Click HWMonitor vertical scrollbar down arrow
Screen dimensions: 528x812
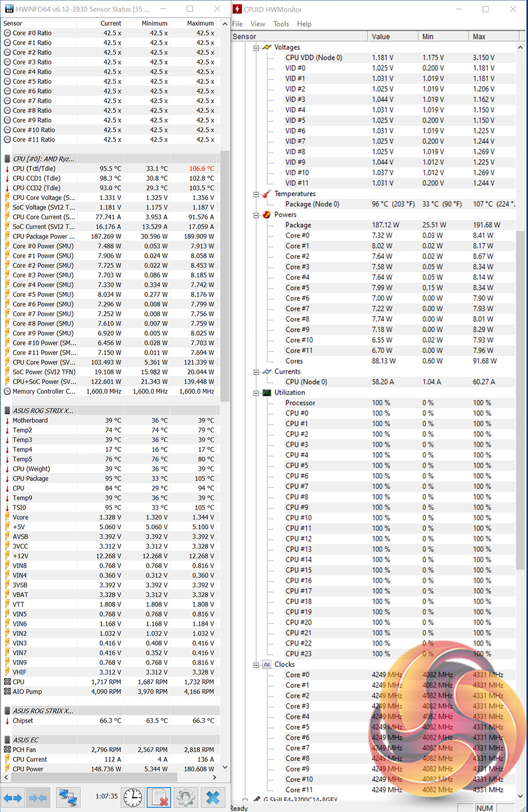point(520,796)
